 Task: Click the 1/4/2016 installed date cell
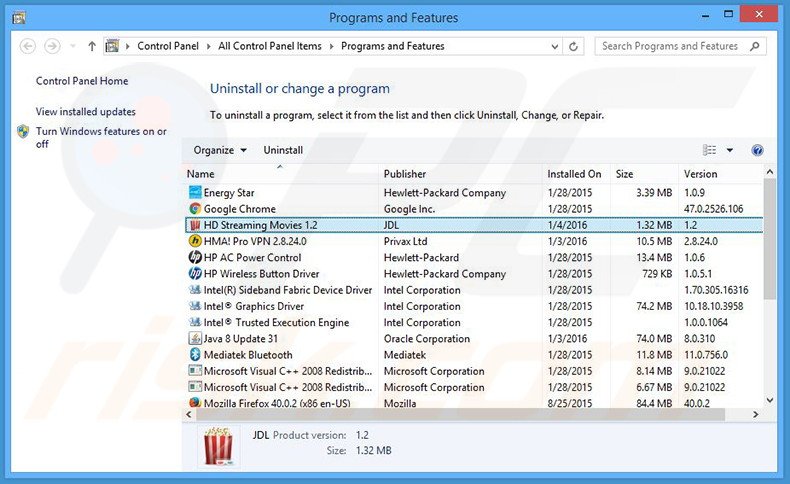pos(567,225)
